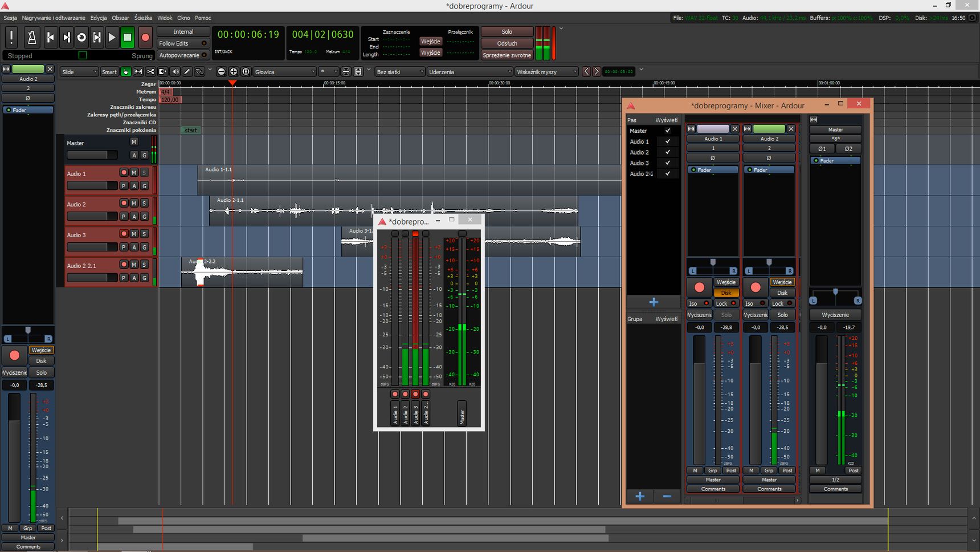This screenshot has width=980, height=552.
Task: Click the MIDI panic exclamation button
Action: click(11, 37)
